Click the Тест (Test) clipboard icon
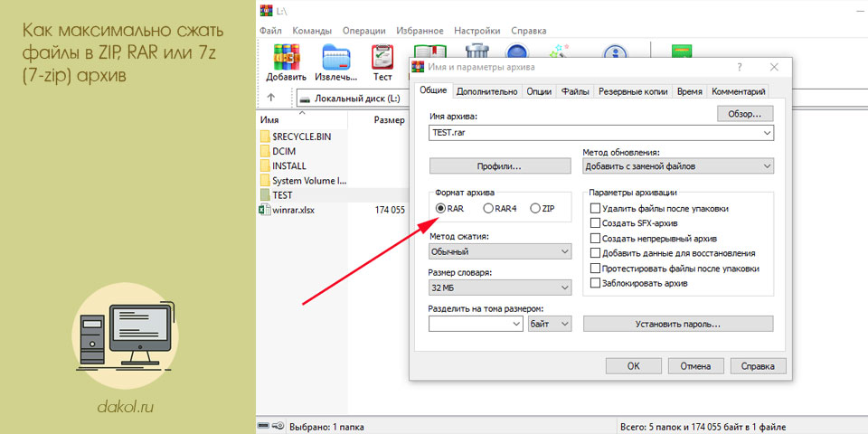 (382, 57)
